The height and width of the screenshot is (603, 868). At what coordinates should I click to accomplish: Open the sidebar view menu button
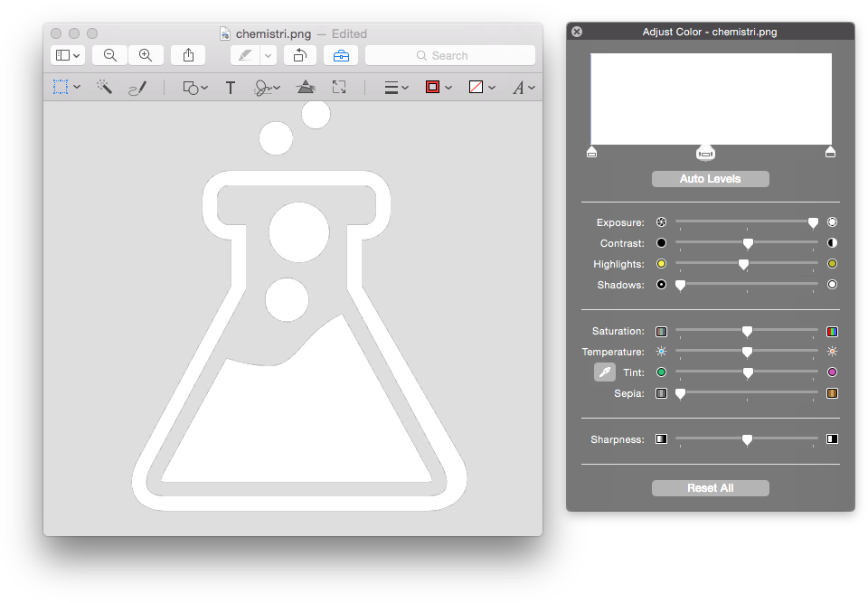(68, 55)
